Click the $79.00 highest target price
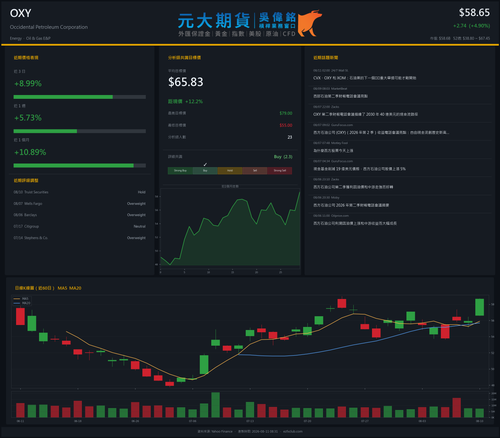Screen dimensions: 500x438 (x=286, y=113)
